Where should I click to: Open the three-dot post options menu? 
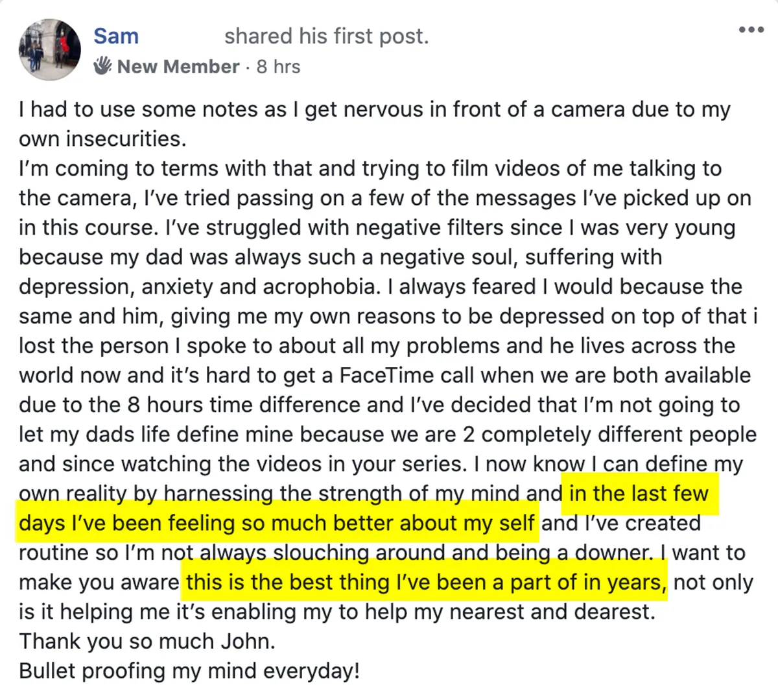click(x=751, y=30)
